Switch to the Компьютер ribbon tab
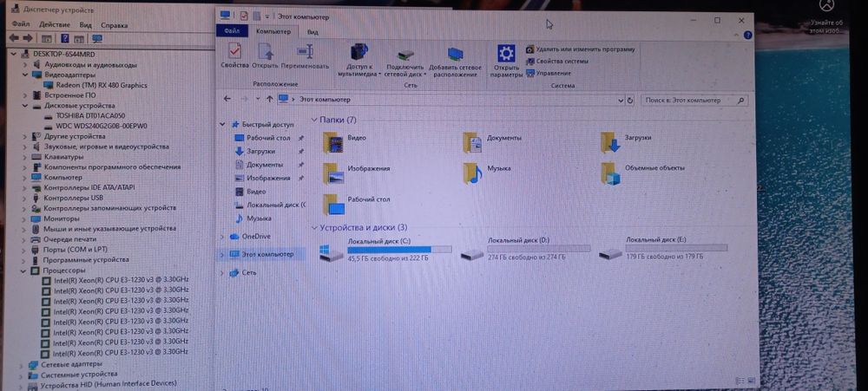 (273, 31)
